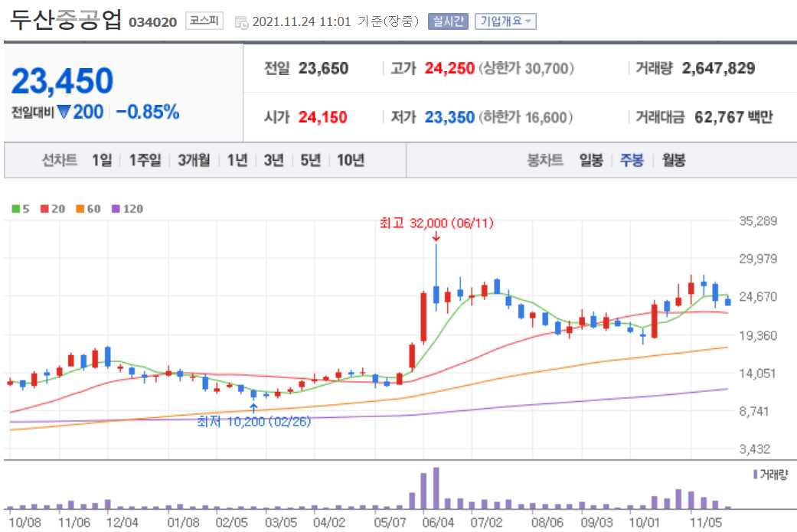Select the 3년 line chart tab
The width and height of the screenshot is (797, 532).
coord(273,161)
